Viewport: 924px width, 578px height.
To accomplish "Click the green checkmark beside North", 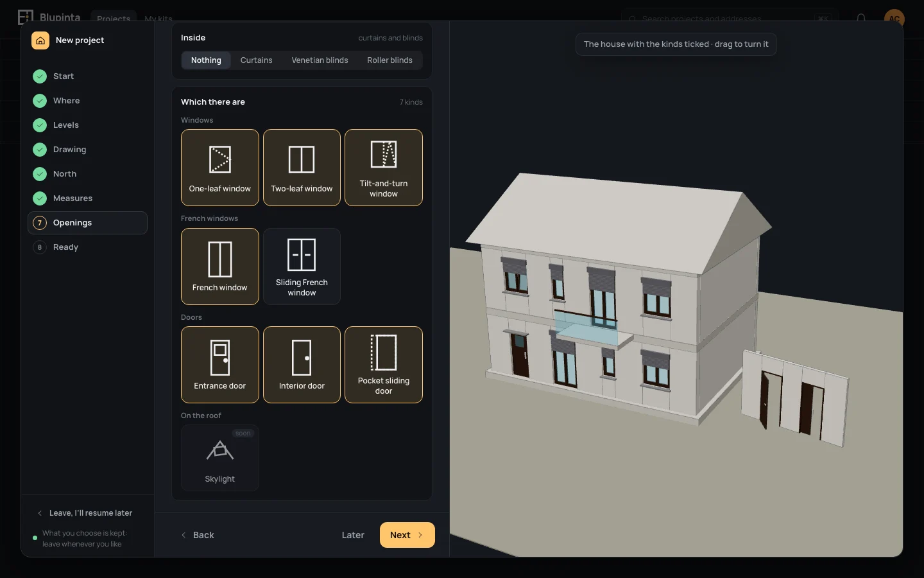I will tap(40, 174).
